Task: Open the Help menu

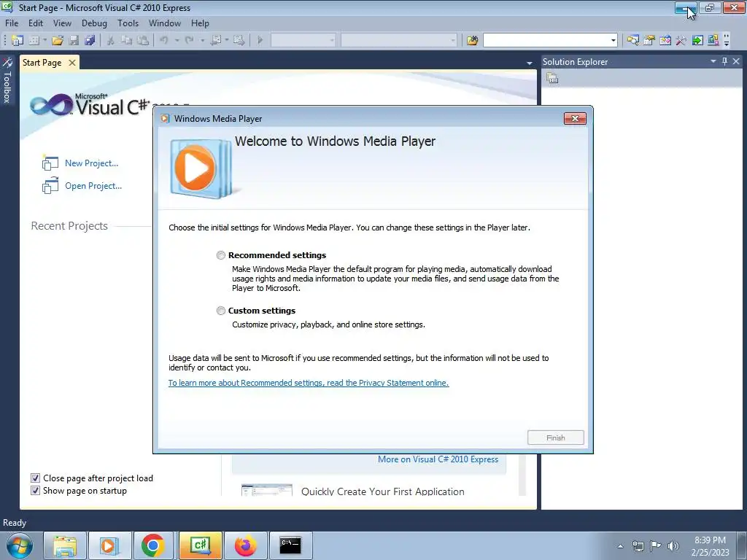Action: tap(200, 23)
